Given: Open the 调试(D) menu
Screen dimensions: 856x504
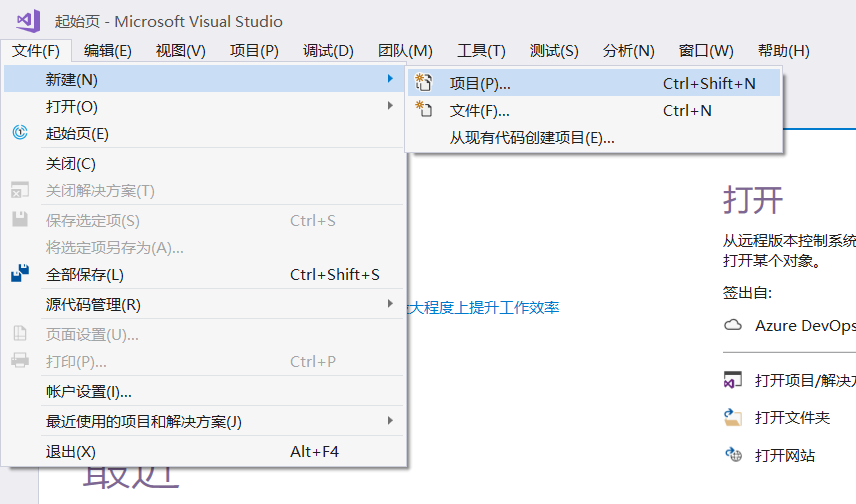Looking at the screenshot, I should (328, 50).
